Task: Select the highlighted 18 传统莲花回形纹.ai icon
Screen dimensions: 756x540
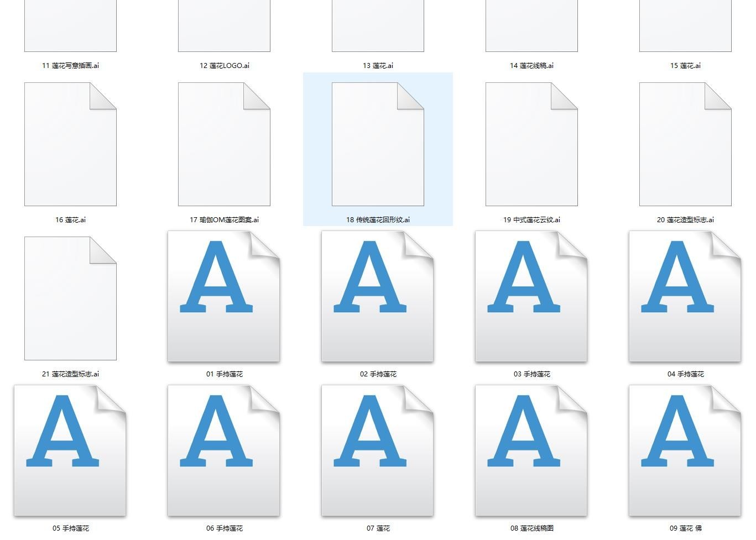Action: click(x=378, y=144)
